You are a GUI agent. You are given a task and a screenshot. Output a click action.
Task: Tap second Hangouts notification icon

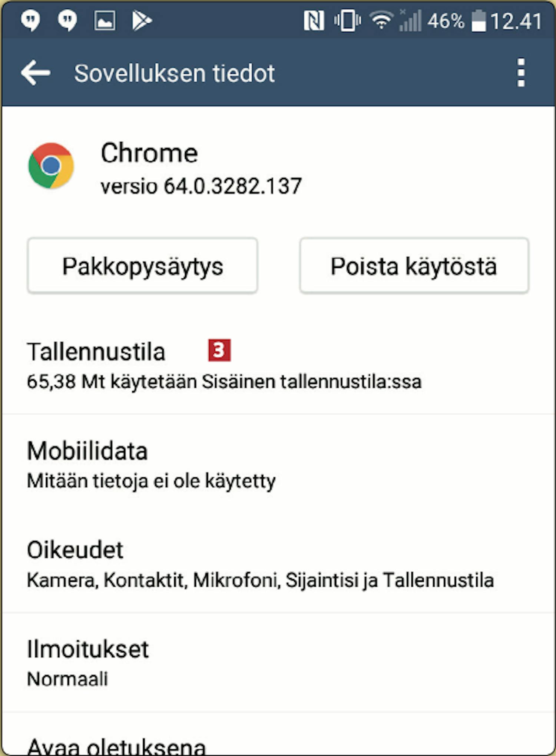pos(67,20)
